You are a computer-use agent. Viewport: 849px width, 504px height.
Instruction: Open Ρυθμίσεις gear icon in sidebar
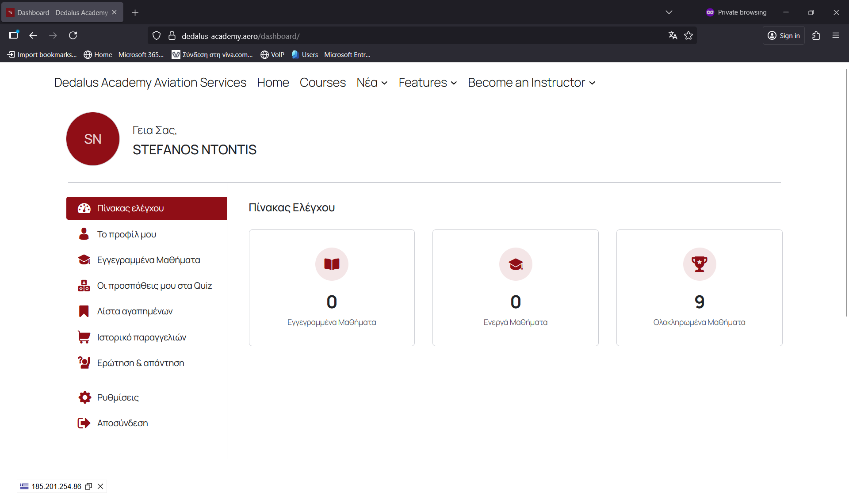(x=84, y=397)
